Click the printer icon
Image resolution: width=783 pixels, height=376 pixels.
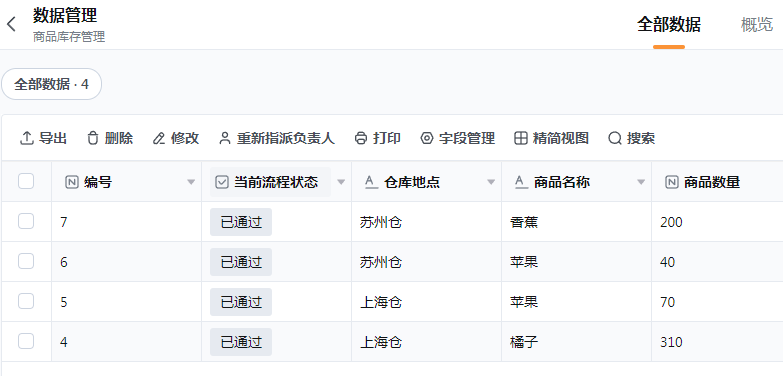(361, 138)
